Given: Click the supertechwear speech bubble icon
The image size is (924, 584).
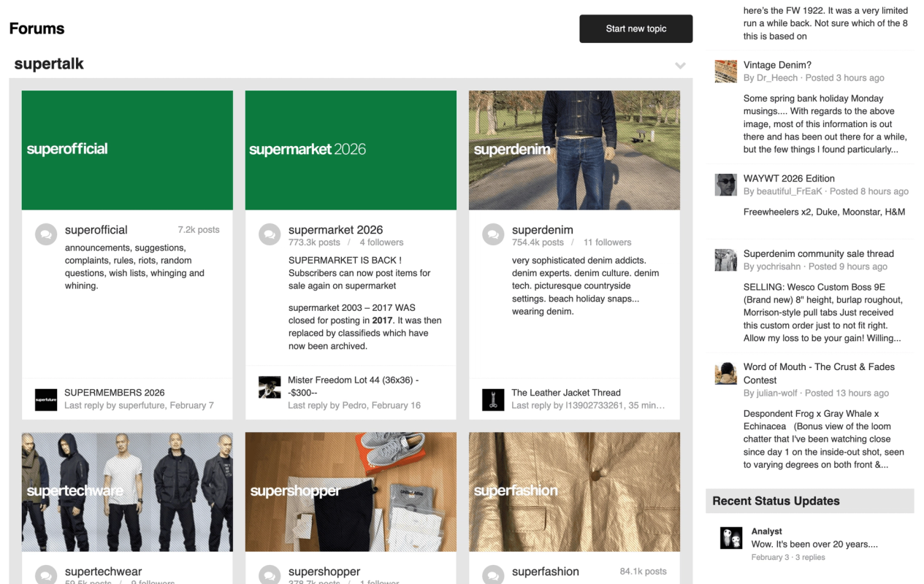Looking at the screenshot, I should [46, 575].
